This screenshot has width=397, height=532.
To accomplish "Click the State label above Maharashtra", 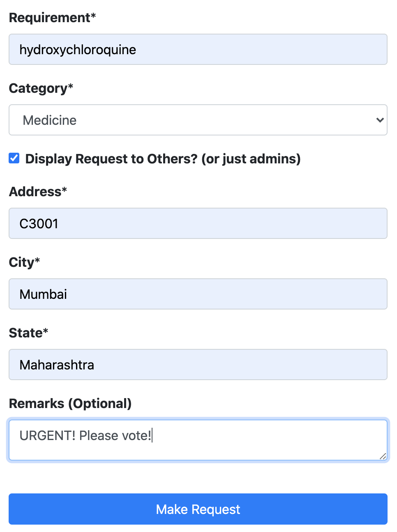I will coord(28,333).
